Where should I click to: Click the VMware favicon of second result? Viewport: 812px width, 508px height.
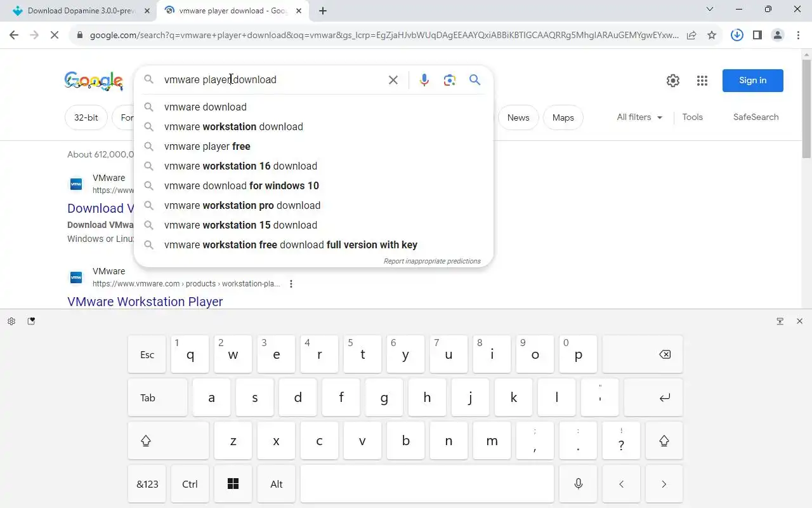tap(76, 277)
